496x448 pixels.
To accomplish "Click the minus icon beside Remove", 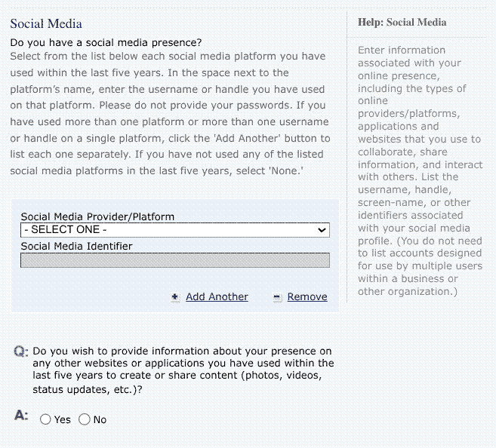I will click(277, 297).
